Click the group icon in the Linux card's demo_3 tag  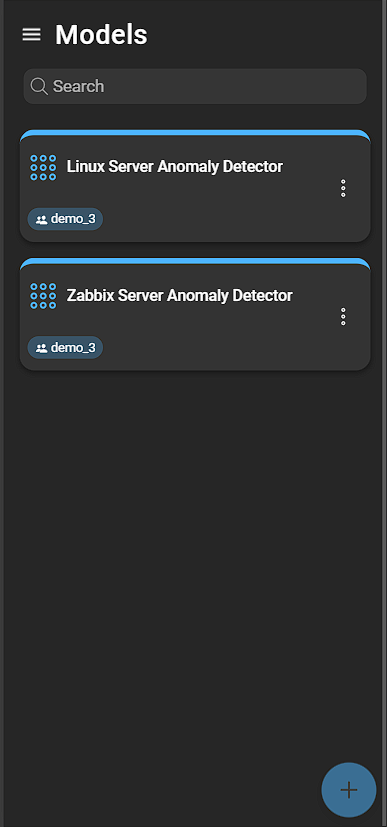(x=42, y=220)
